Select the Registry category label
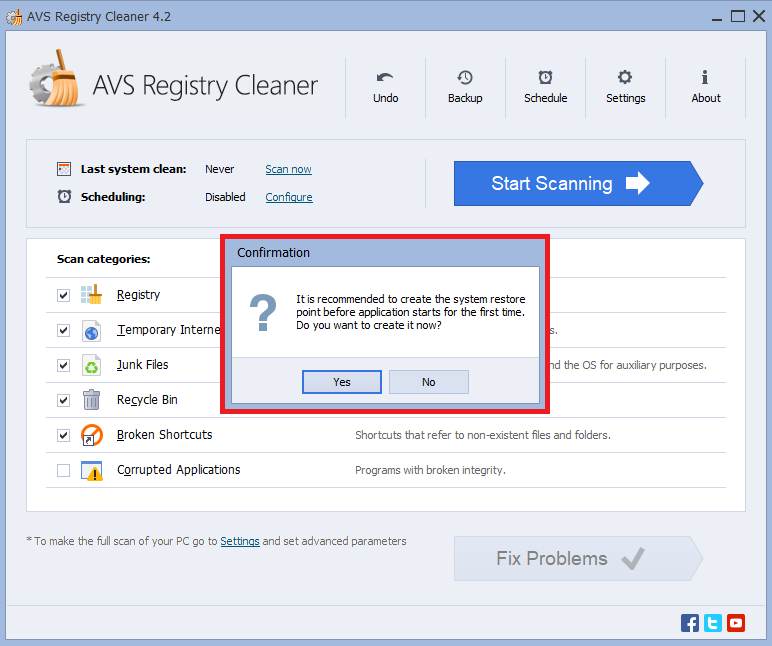 [138, 294]
